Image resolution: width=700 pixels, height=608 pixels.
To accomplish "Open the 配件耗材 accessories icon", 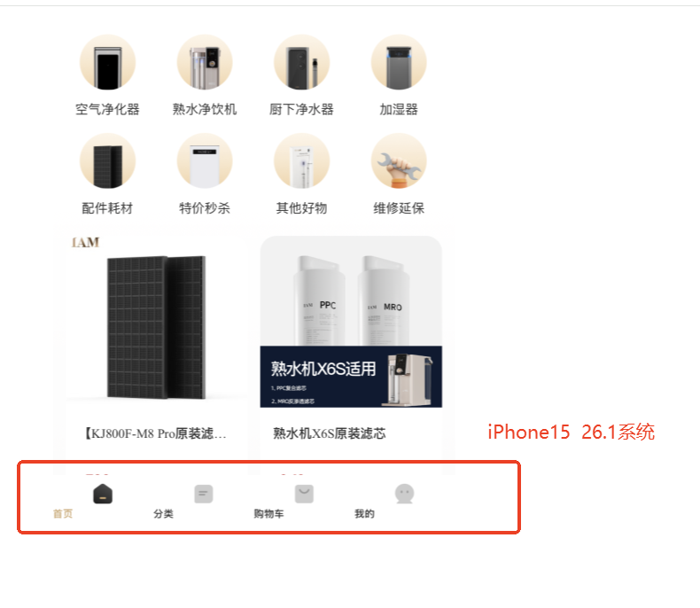I will pyautogui.click(x=107, y=160).
